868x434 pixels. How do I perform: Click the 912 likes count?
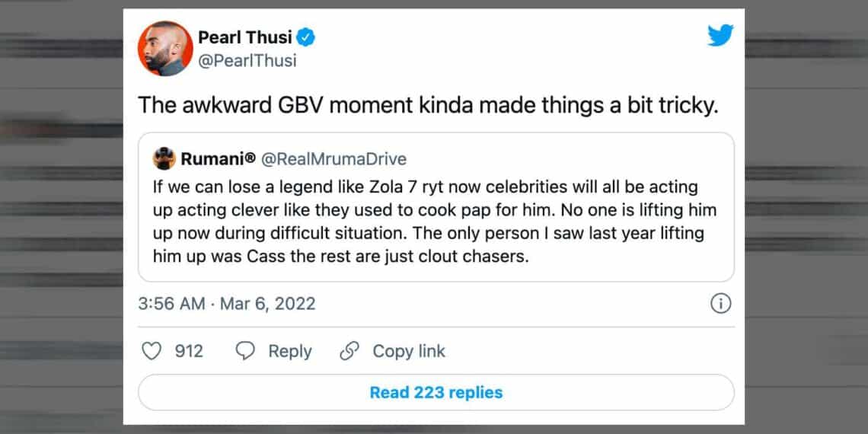point(189,351)
